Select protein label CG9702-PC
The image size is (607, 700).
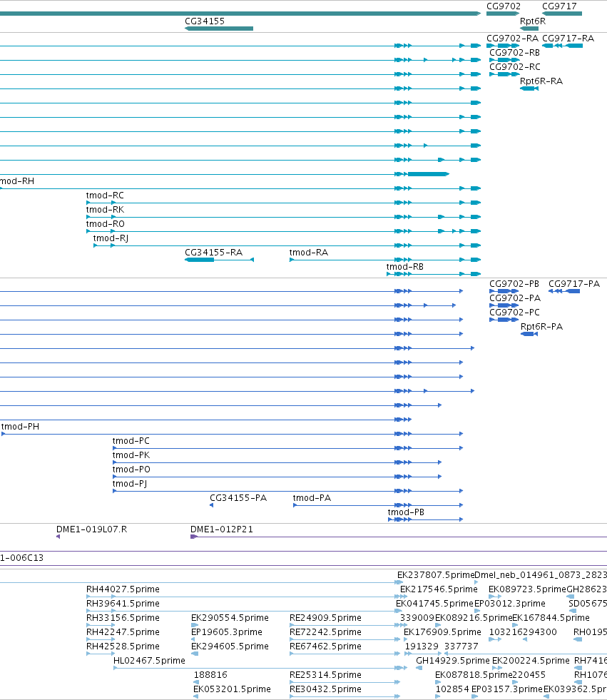[514, 313]
